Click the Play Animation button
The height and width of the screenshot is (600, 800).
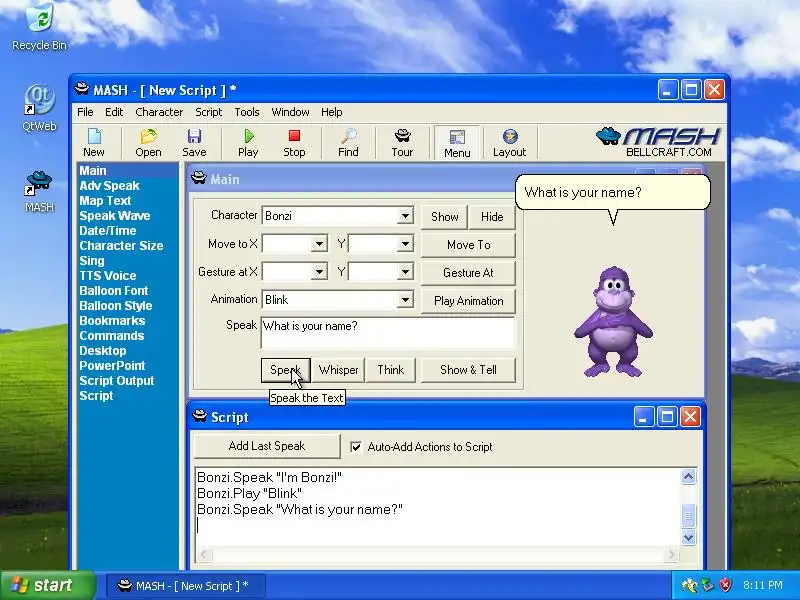[x=468, y=301]
